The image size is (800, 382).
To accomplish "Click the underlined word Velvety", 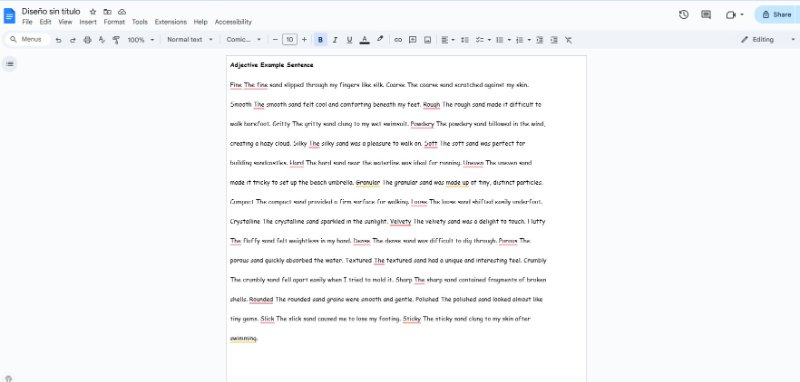I will tap(401, 221).
